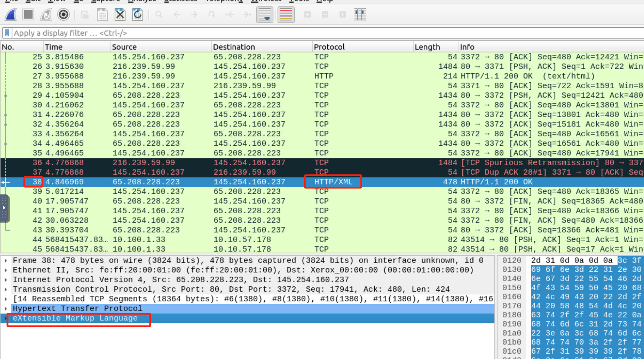Sort by the Length column
This screenshot has height=359, width=644.
click(436, 47)
